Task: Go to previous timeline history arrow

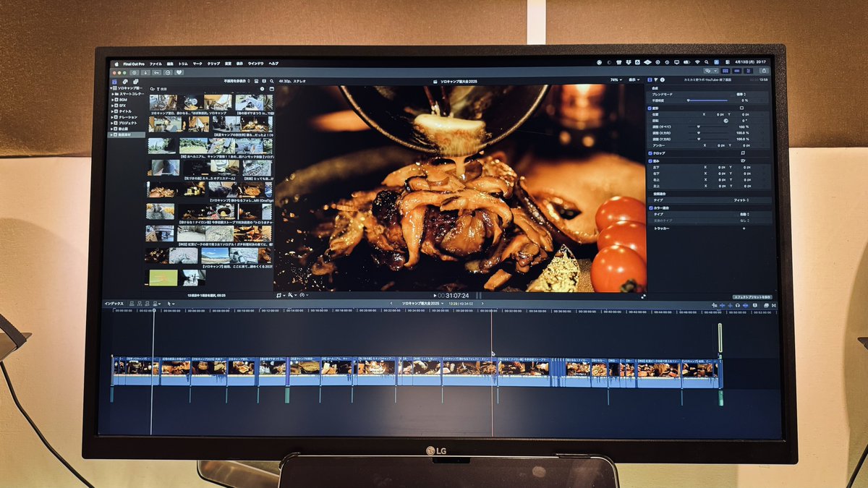Action: [391, 304]
